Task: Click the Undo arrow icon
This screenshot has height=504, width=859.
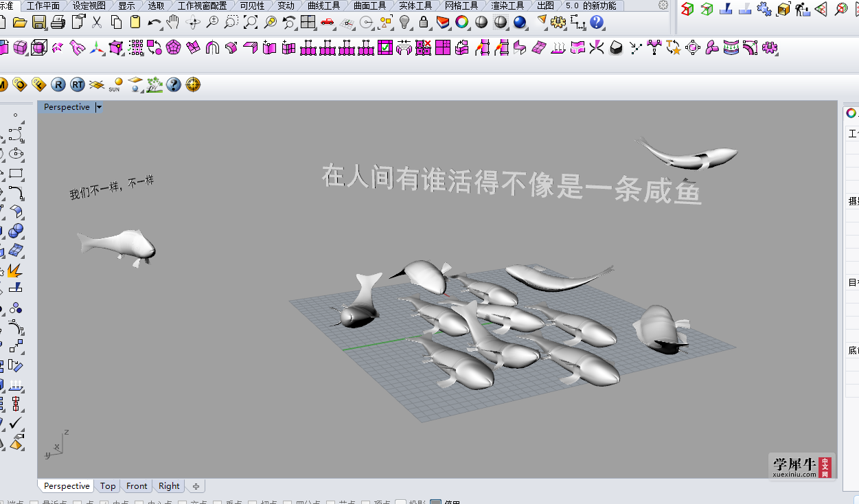Action: pyautogui.click(x=154, y=22)
